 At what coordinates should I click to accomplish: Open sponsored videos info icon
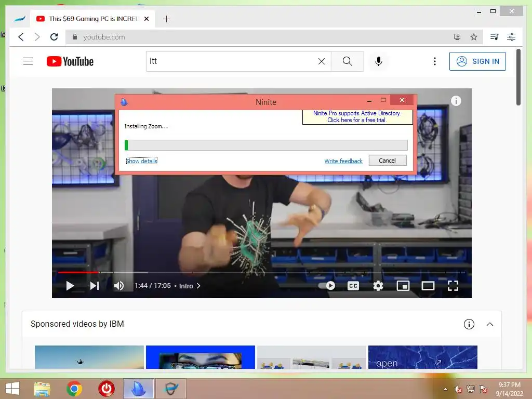pos(469,324)
